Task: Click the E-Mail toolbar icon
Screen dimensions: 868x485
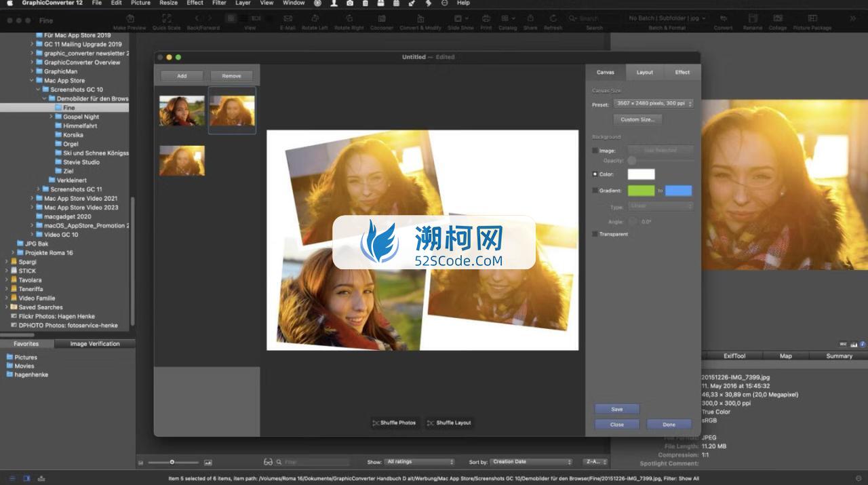Action: click(x=288, y=18)
